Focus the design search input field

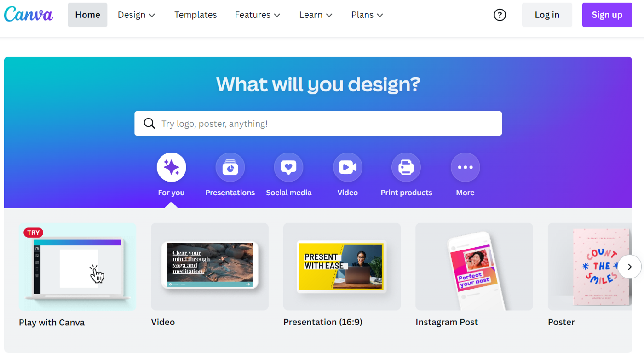click(318, 123)
